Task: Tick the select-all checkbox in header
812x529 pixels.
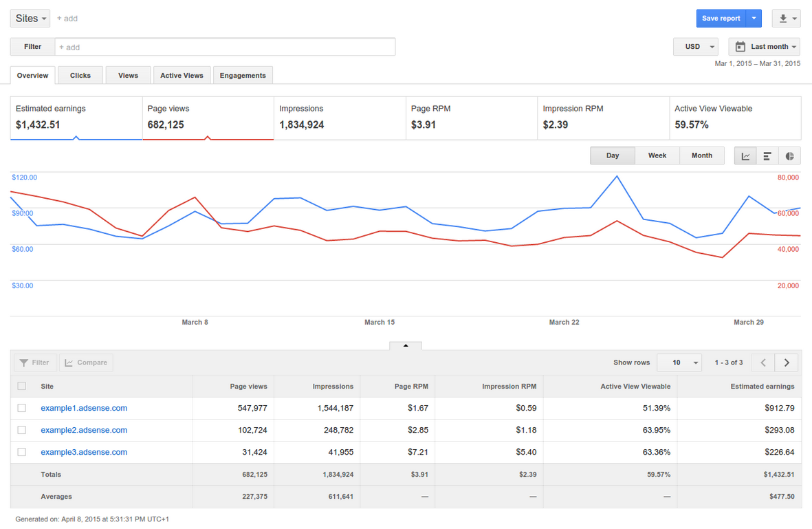Action: (x=22, y=386)
